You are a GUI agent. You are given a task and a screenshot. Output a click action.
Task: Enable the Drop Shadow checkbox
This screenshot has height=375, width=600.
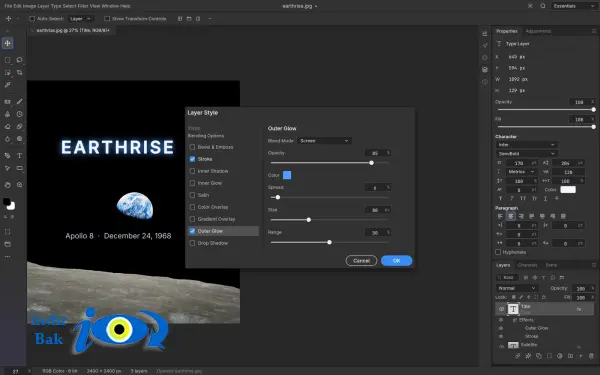[192, 243]
